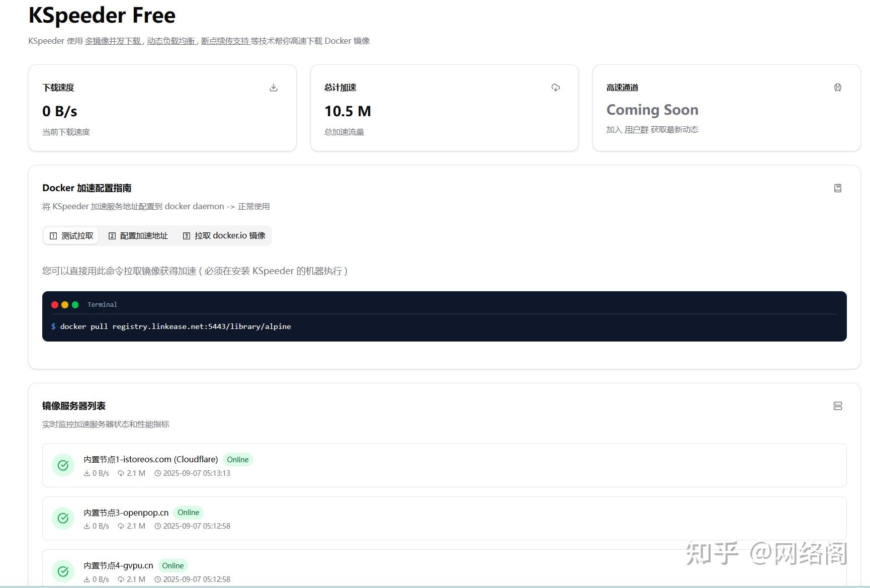The width and height of the screenshot is (870, 588).
Task: Open the guide bookmark icon on Docker 加速配置指南
Action: [x=838, y=188]
